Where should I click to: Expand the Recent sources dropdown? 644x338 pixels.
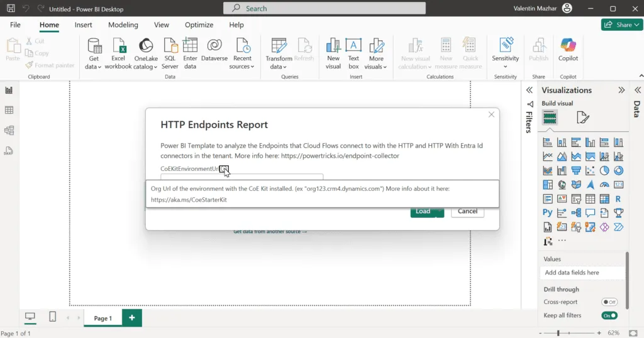tap(242, 54)
